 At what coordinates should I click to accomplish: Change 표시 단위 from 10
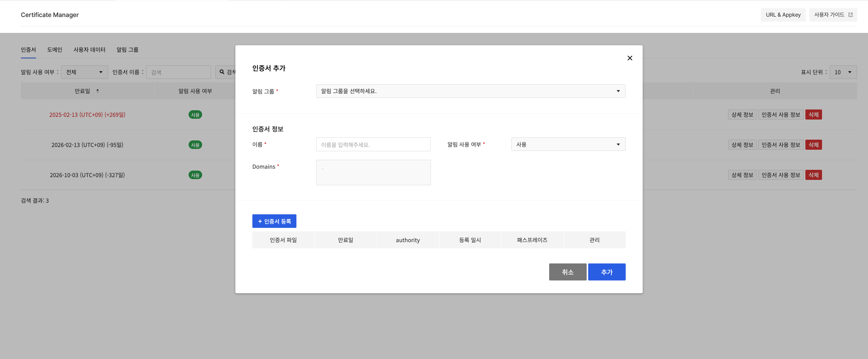pyautogui.click(x=843, y=72)
